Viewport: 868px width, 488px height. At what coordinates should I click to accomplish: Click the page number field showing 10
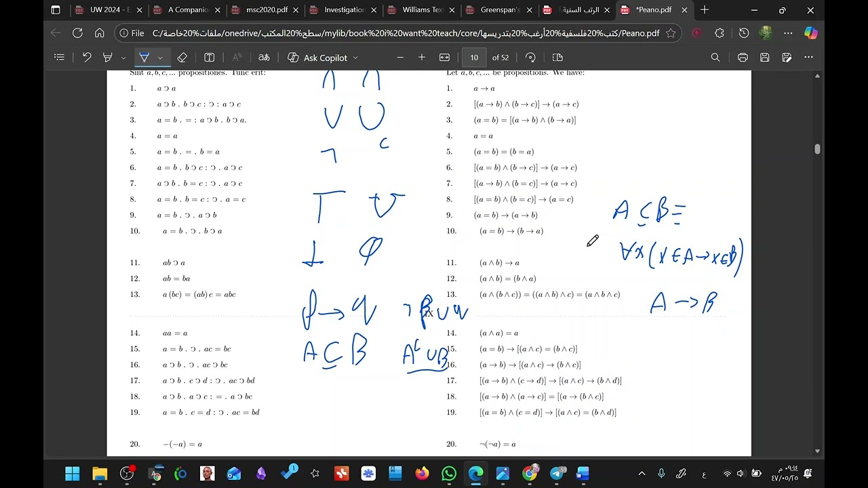pyautogui.click(x=474, y=58)
